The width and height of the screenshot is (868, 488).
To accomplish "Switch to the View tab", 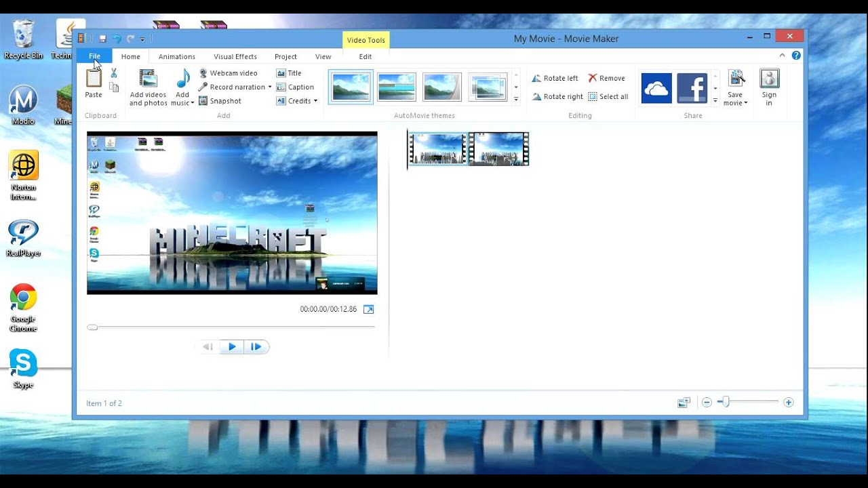I will (323, 57).
